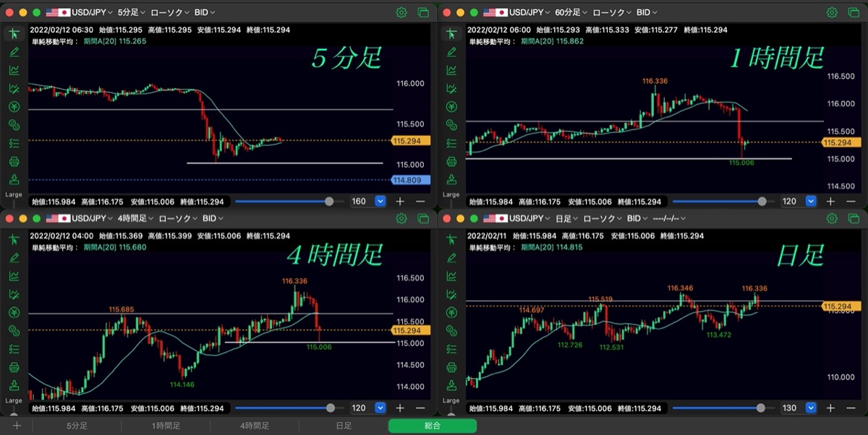
Task: Open settings gear of the 60分足 chart
Action: click(832, 13)
